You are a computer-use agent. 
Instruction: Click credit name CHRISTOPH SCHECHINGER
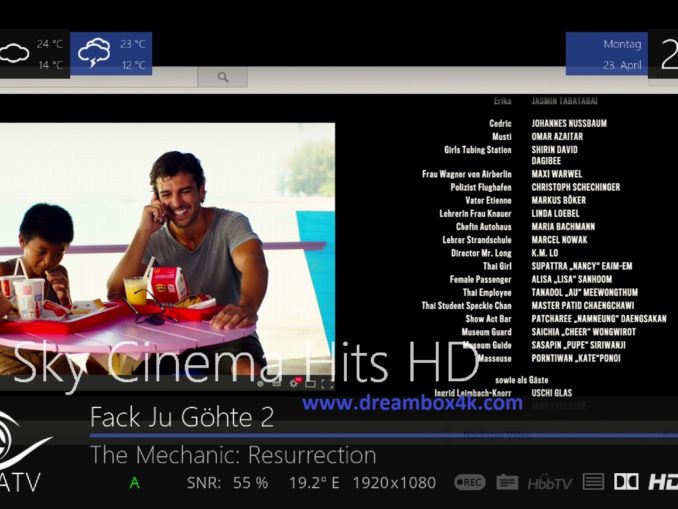point(576,187)
